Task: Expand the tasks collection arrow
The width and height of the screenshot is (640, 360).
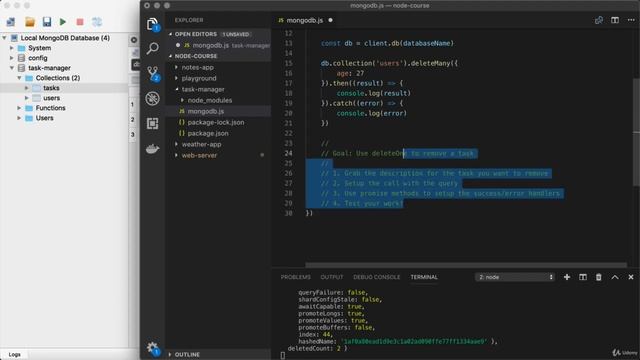Action: pyautogui.click(x=27, y=88)
